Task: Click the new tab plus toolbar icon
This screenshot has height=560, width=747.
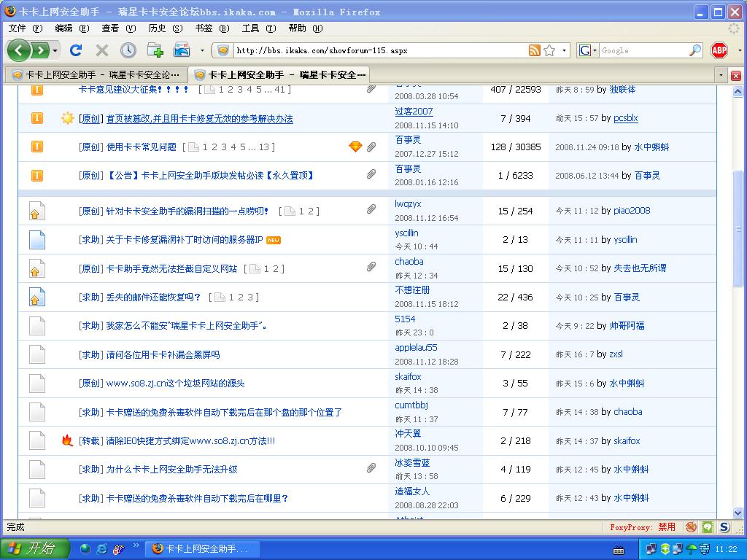Action: (155, 50)
